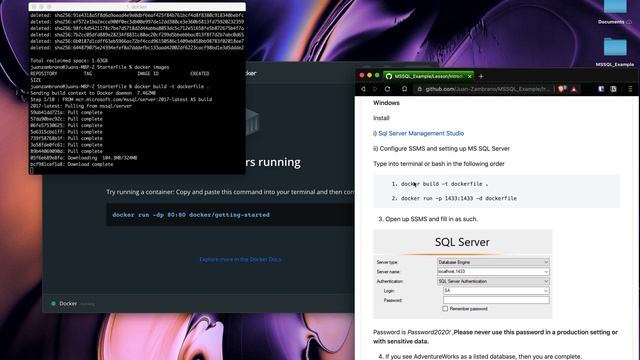Click the Docker label in Dashboard footer
Screen dimensions: 640x360
coord(68,304)
